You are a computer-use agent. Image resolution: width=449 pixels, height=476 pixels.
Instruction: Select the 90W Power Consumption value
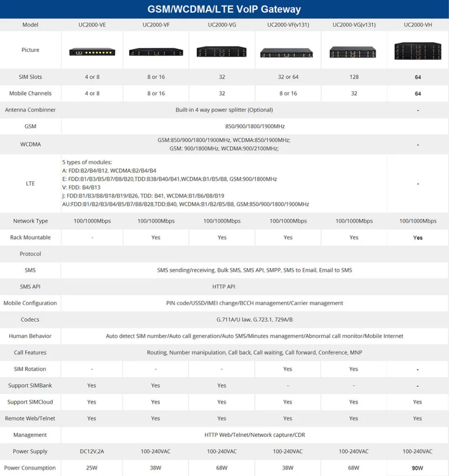[x=417, y=468]
